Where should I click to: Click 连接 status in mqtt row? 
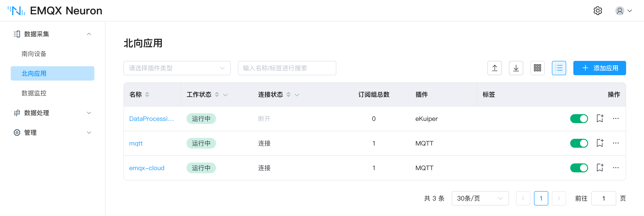coord(264,143)
